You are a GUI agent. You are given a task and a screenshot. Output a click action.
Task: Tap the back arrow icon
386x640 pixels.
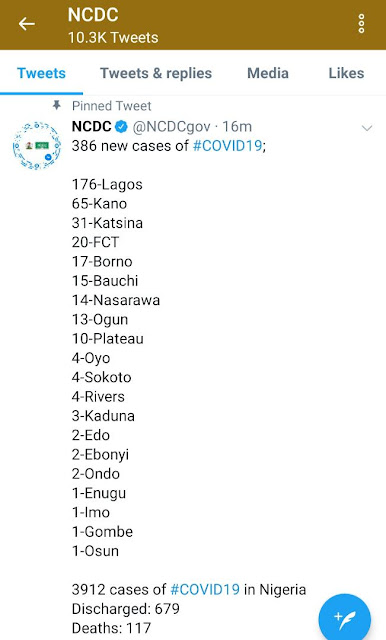coord(27,24)
